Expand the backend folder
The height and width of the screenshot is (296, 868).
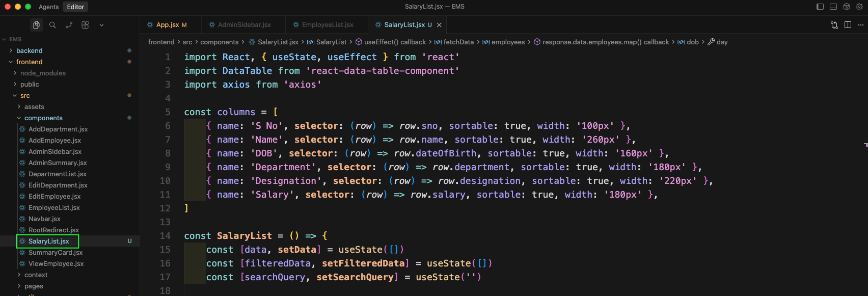(x=30, y=50)
